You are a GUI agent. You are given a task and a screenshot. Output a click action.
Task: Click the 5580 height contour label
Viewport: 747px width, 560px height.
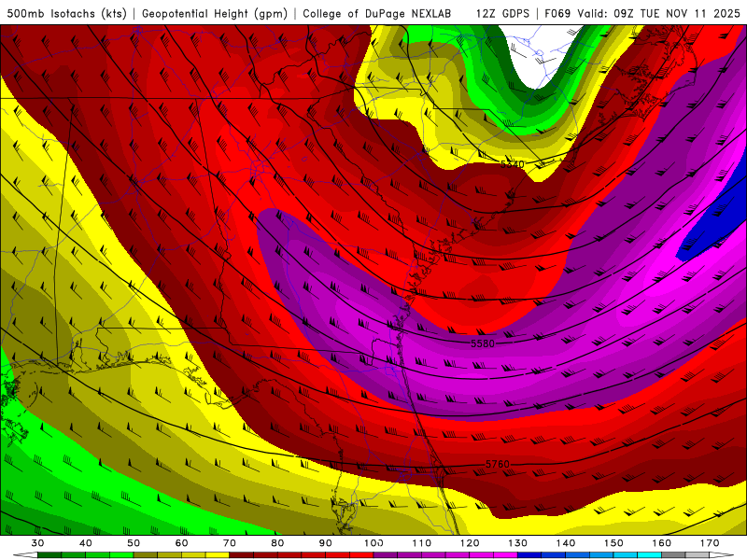click(483, 343)
